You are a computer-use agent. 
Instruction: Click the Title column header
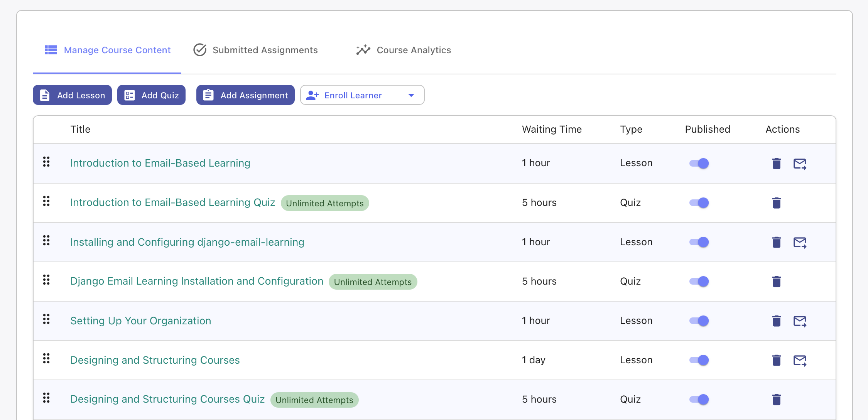[x=80, y=129]
